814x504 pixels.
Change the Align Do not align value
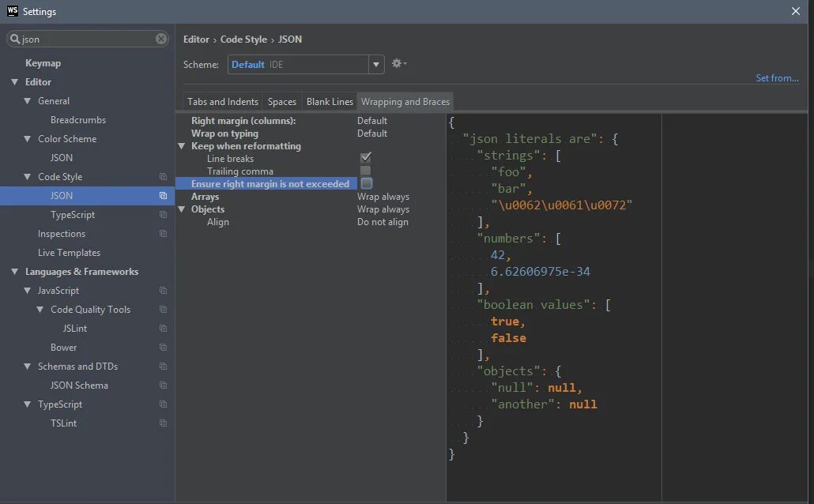tap(383, 222)
